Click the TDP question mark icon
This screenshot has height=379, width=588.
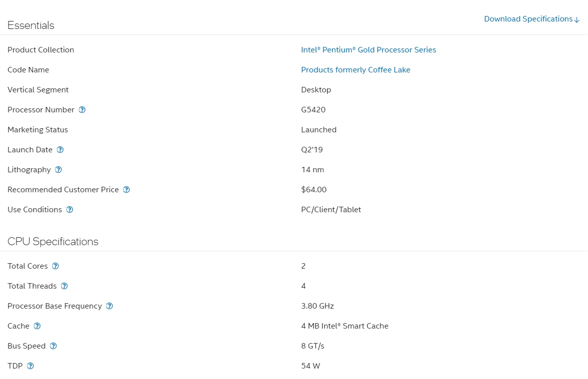pyautogui.click(x=30, y=366)
